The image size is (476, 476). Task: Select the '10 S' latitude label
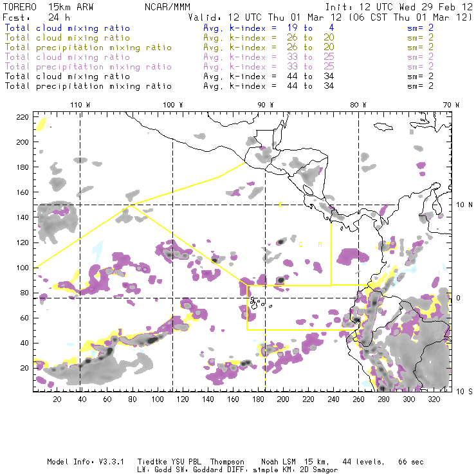[464, 392]
